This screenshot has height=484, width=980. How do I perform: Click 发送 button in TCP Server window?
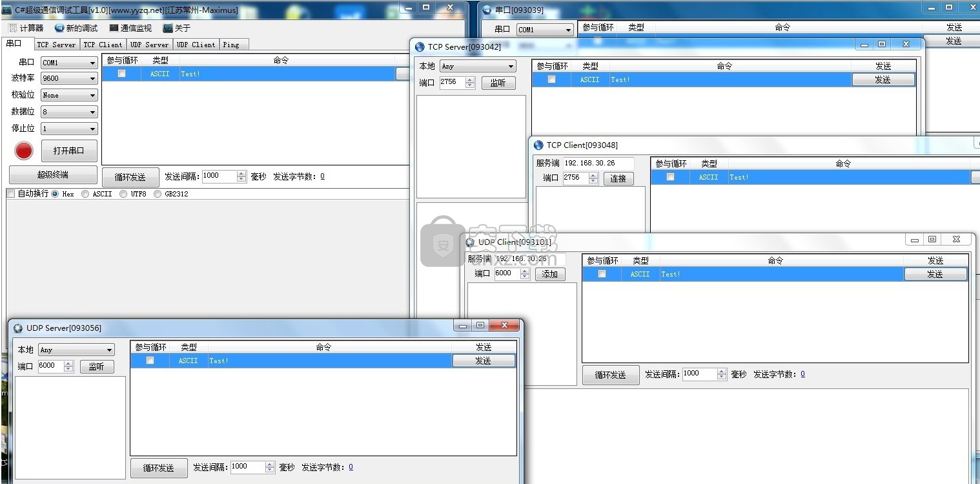pyautogui.click(x=883, y=79)
